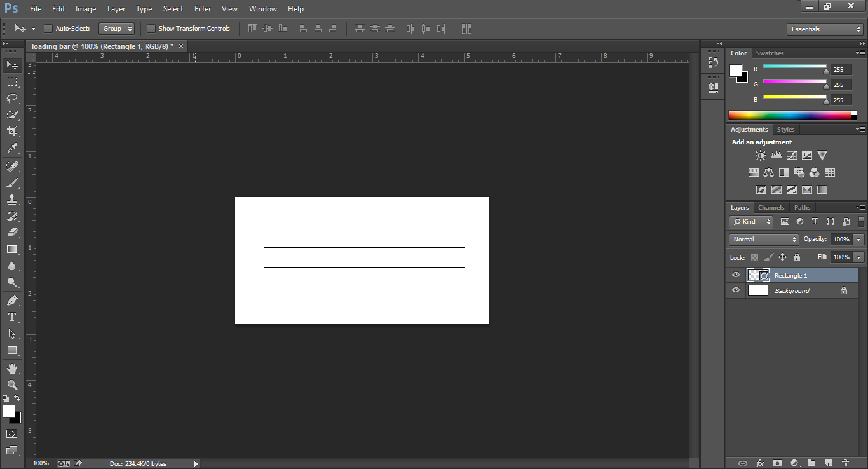Select the Brush tool

tap(11, 182)
